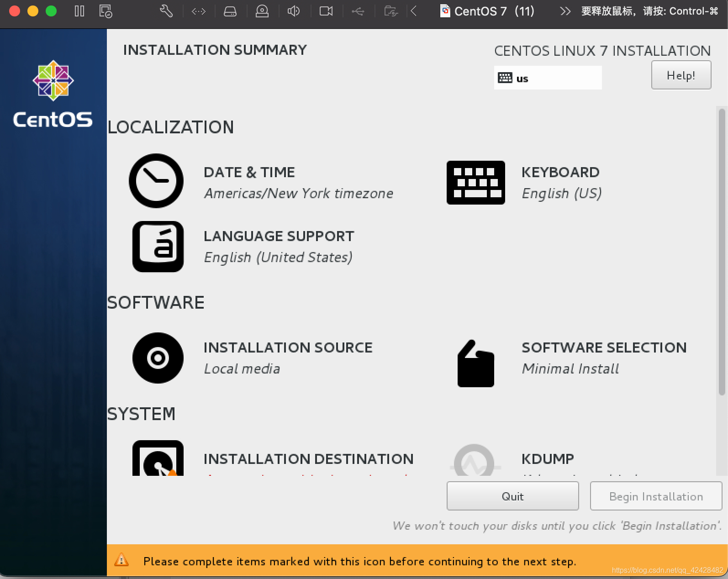This screenshot has height=579, width=728.
Task: Click the macOS green fullscreen window button
Action: click(51, 11)
